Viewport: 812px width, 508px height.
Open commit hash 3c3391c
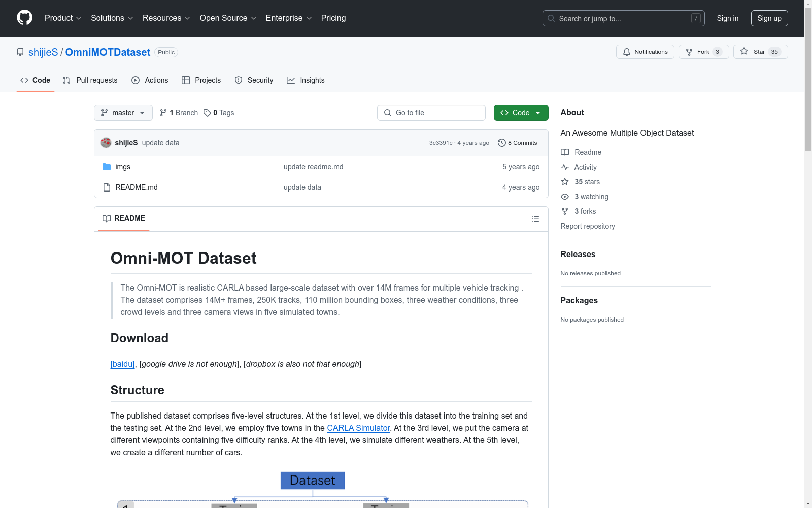tap(441, 143)
